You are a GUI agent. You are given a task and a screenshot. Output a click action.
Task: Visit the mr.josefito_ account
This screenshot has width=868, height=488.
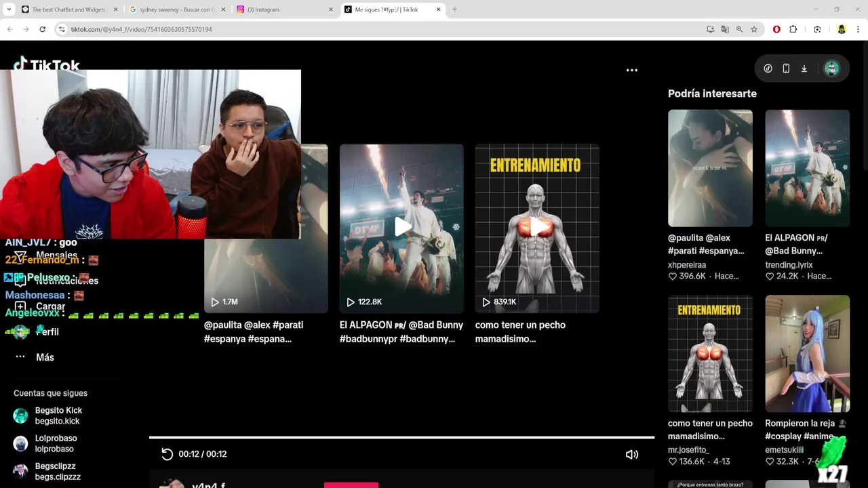click(688, 450)
